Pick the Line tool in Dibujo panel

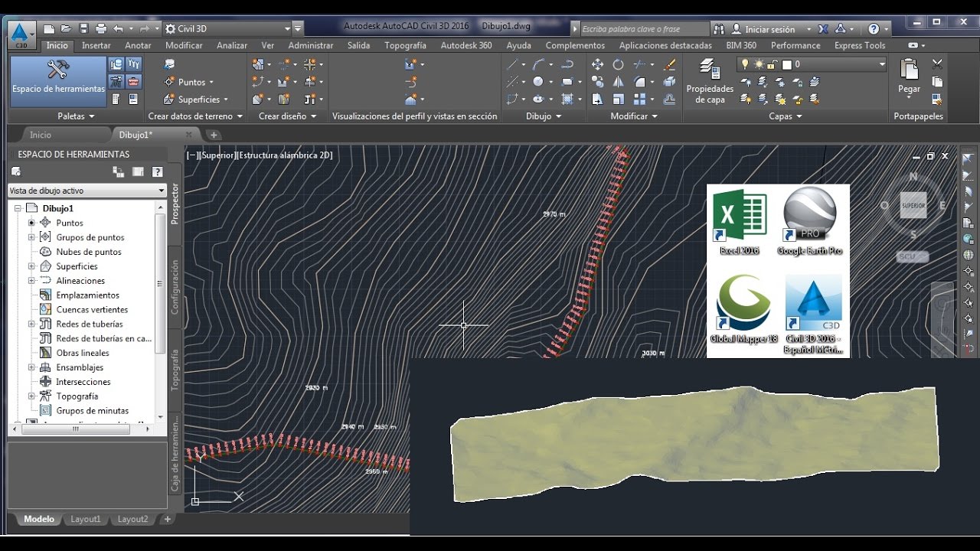coord(512,64)
